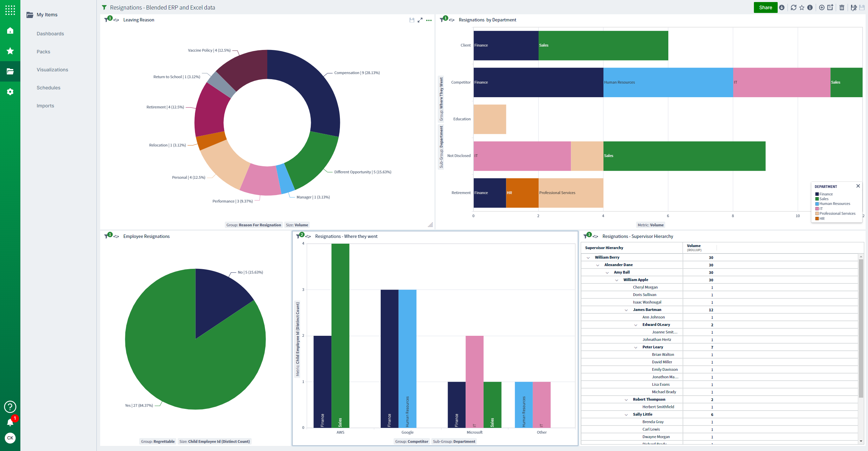Close the Department legend popup
The image size is (868, 451).
point(858,186)
